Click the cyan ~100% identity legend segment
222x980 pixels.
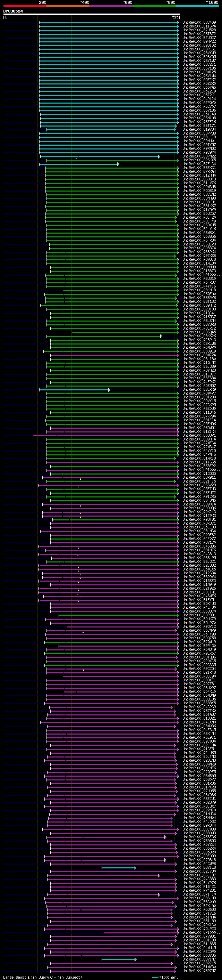(x=197, y=6)
